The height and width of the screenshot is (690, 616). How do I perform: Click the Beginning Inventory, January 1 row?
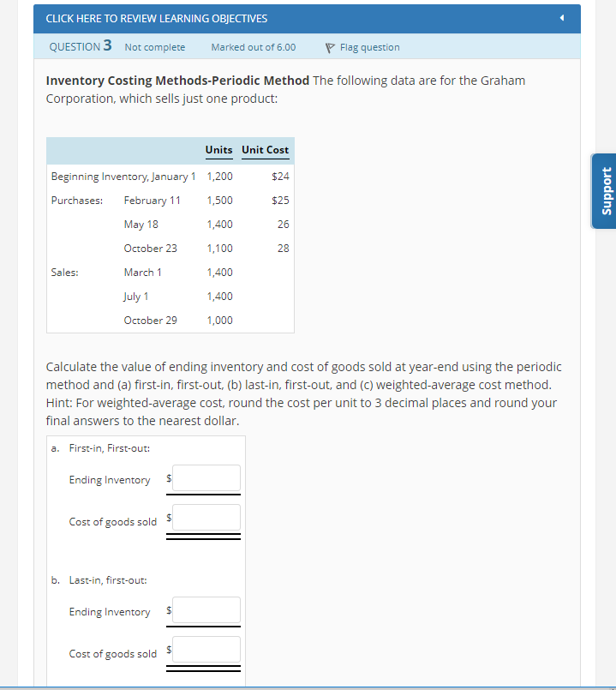pos(123,176)
